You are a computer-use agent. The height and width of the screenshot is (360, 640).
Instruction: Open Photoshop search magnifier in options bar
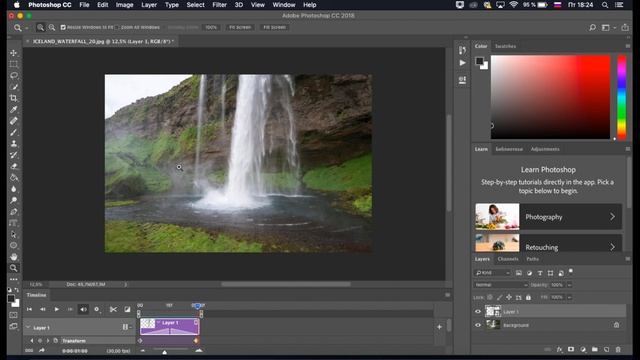click(592, 27)
